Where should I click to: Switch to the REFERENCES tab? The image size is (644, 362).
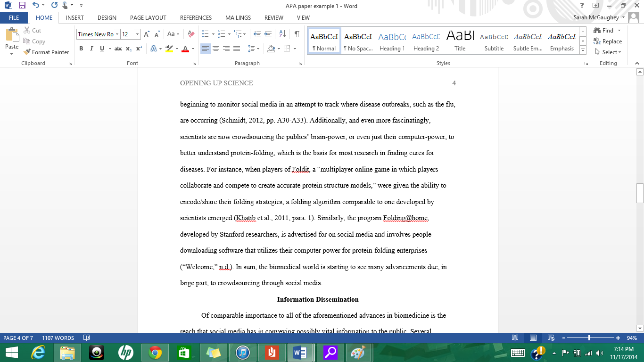(x=196, y=17)
